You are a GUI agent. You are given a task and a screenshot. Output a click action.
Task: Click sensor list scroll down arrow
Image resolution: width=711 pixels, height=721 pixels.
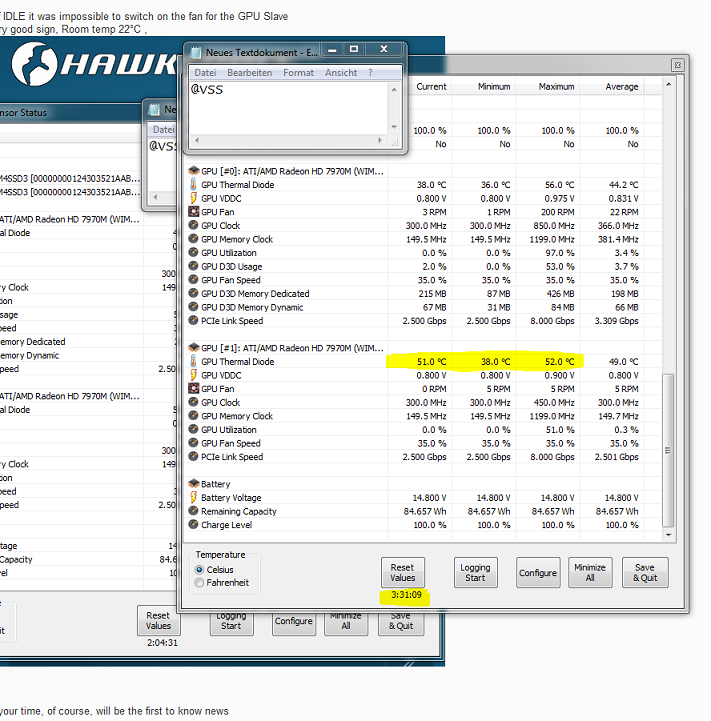669,535
